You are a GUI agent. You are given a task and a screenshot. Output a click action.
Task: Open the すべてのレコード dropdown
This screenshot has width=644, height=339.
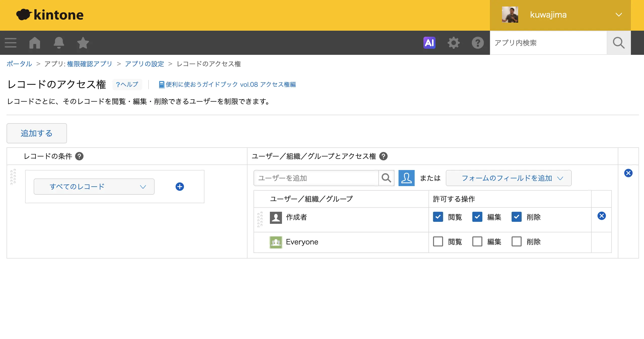point(94,187)
